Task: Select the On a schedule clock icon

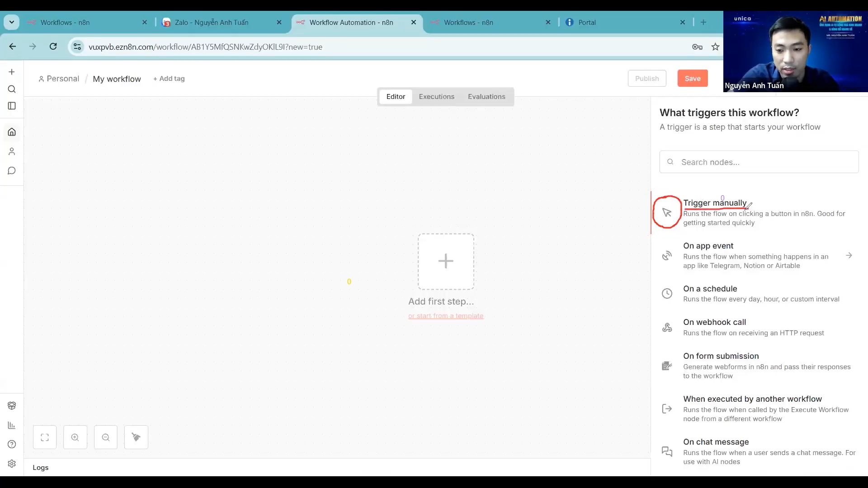Action: [667, 294]
